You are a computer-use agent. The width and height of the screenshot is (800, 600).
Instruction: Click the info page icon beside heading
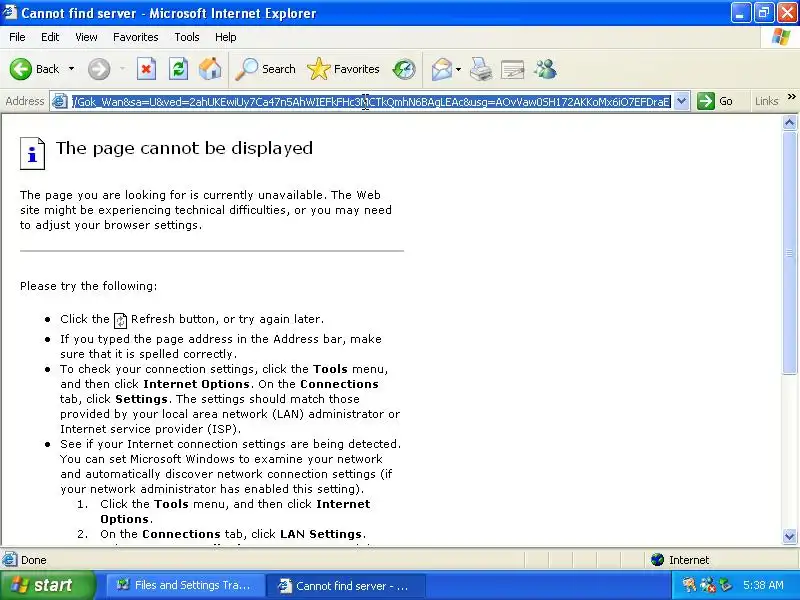[33, 153]
